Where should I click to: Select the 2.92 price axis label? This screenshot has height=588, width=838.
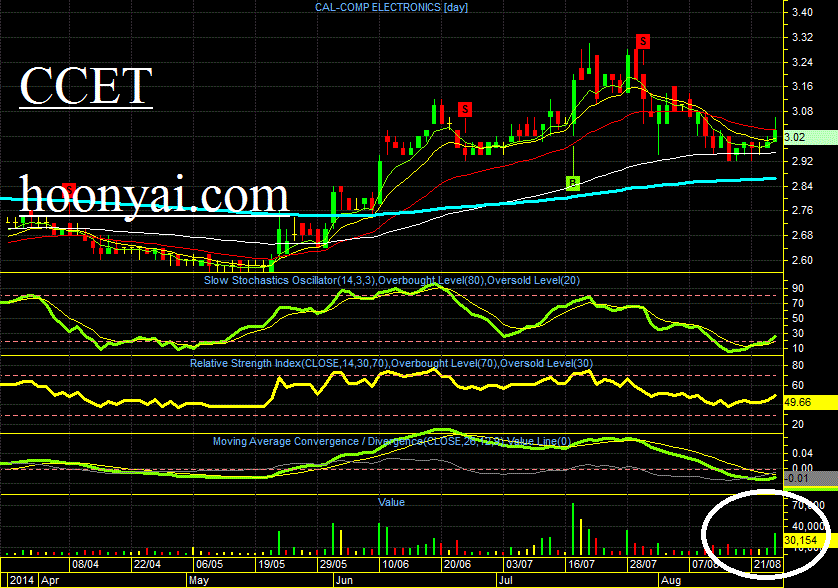(802, 161)
